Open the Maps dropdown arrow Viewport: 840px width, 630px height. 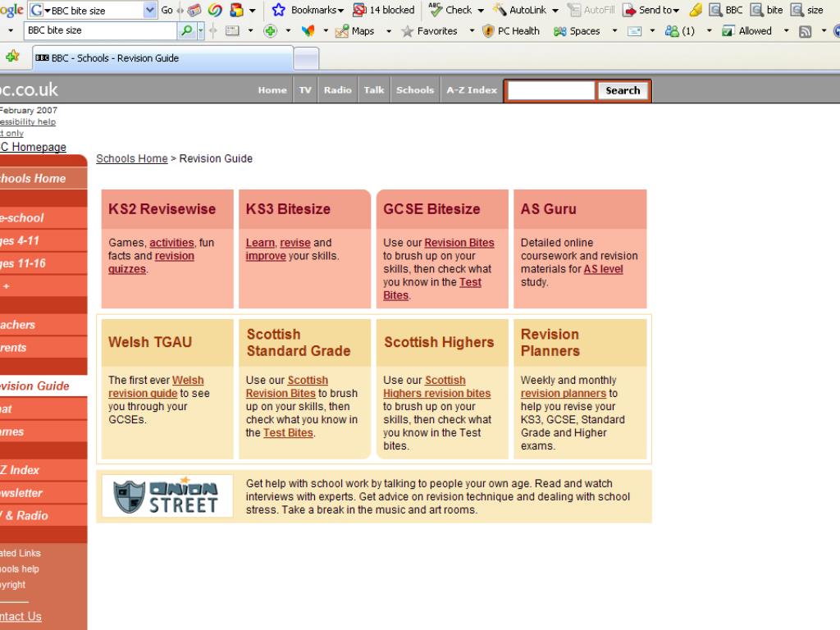[389, 31]
